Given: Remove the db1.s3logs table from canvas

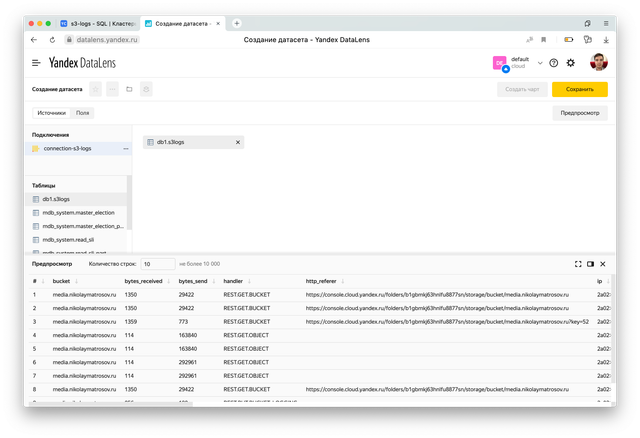Looking at the screenshot, I should (237, 143).
